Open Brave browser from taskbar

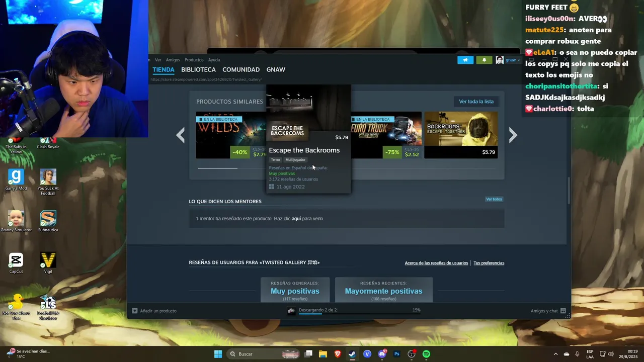click(338, 354)
